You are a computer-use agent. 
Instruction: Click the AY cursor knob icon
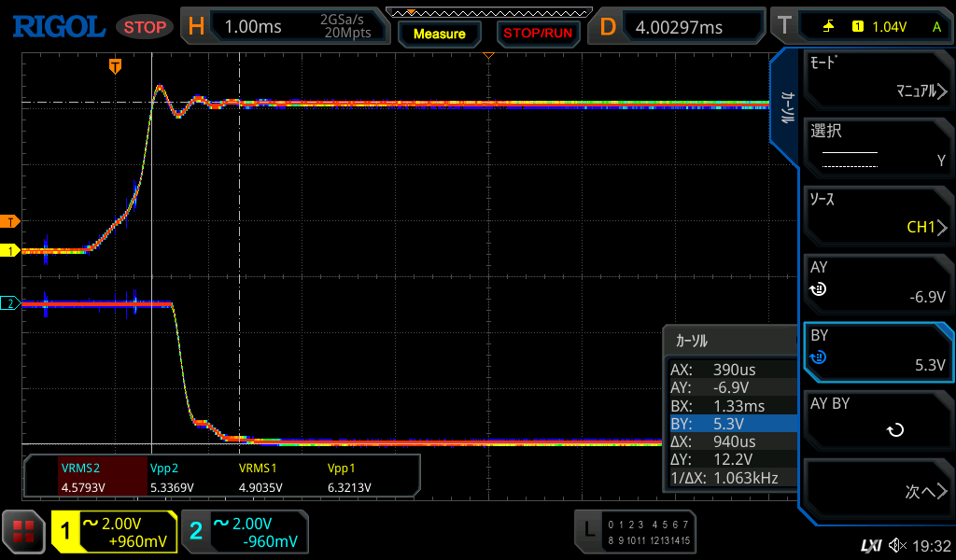(x=819, y=289)
